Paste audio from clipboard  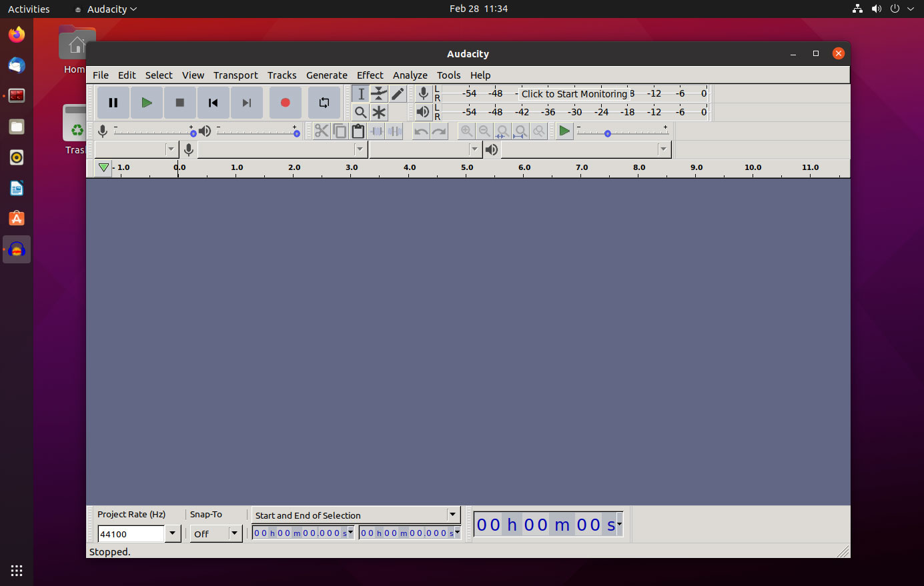click(358, 131)
